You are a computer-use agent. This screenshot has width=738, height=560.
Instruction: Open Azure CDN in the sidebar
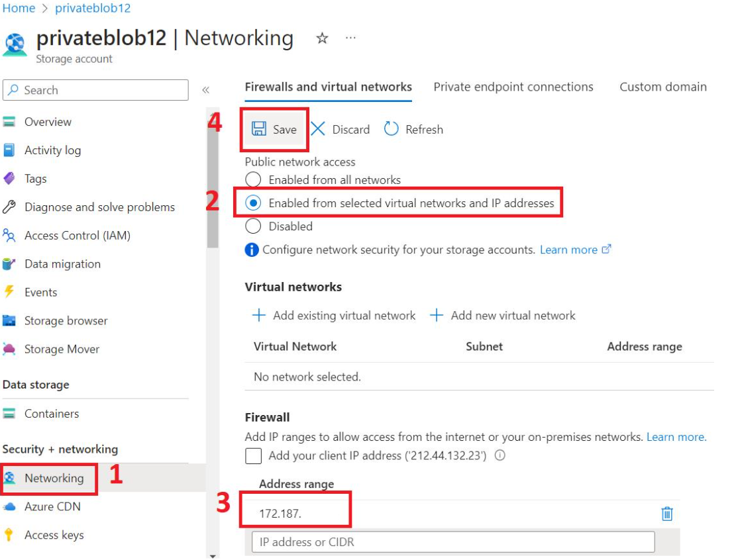coord(52,506)
